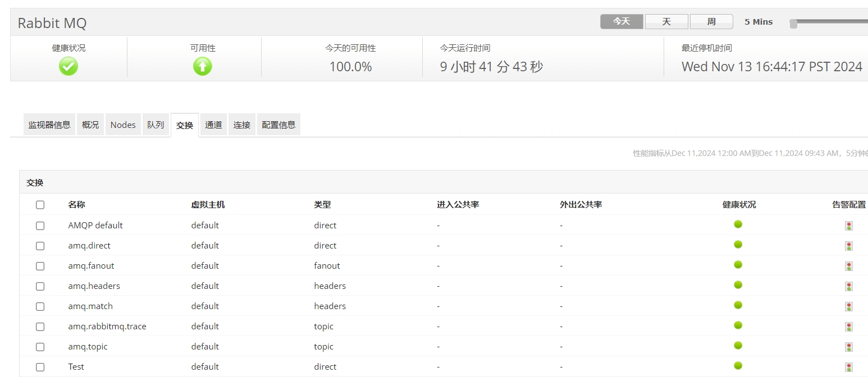
Task: Click the 9 小时 41 分 43 秒 uptime value
Action: (491, 67)
